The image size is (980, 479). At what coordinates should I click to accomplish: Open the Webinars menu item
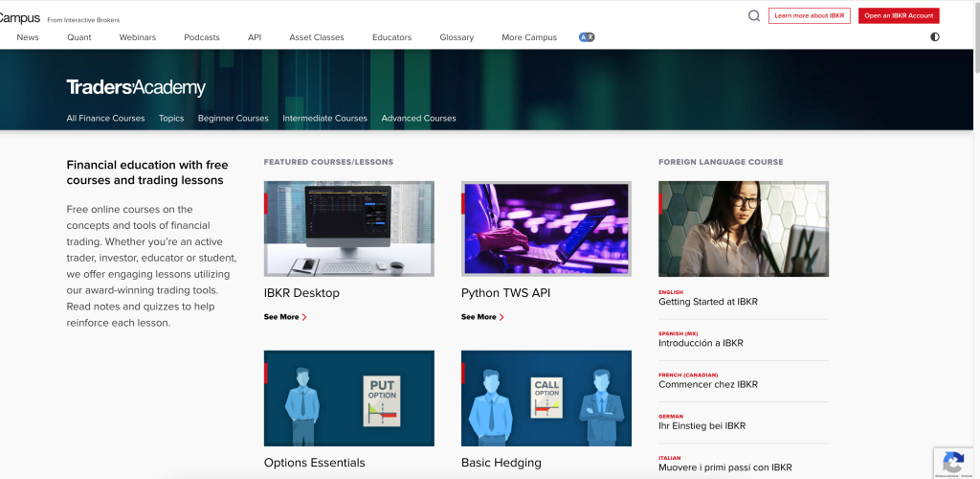tap(138, 37)
